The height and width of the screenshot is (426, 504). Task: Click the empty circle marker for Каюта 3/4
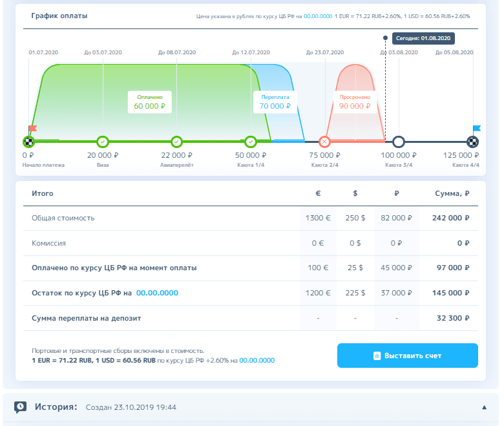399,142
